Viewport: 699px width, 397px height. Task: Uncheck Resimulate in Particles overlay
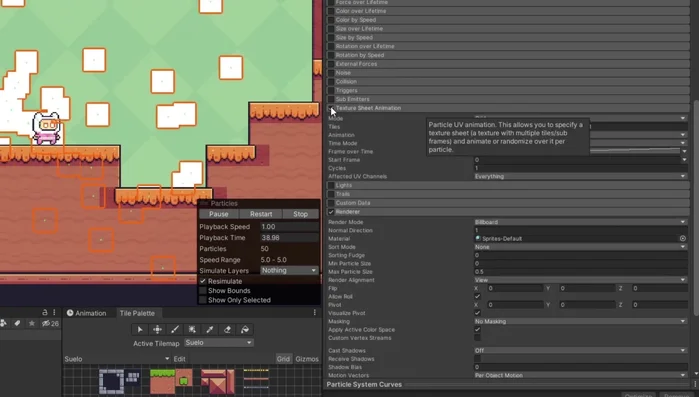pyautogui.click(x=203, y=281)
